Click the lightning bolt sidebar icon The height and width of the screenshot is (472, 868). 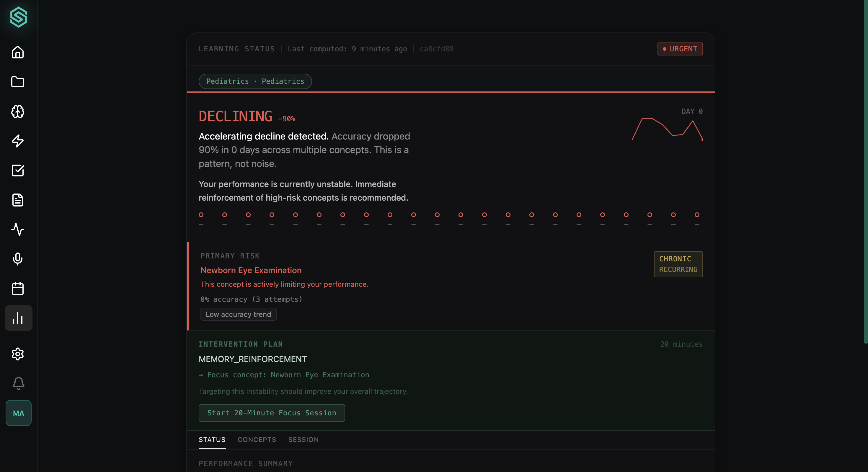tap(17, 141)
